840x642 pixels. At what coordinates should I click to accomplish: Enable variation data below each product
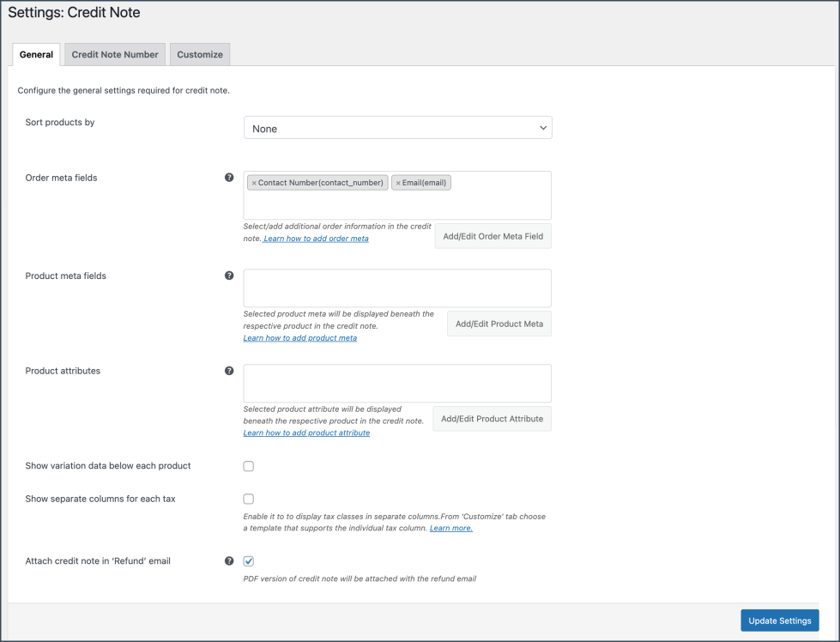pyautogui.click(x=249, y=466)
